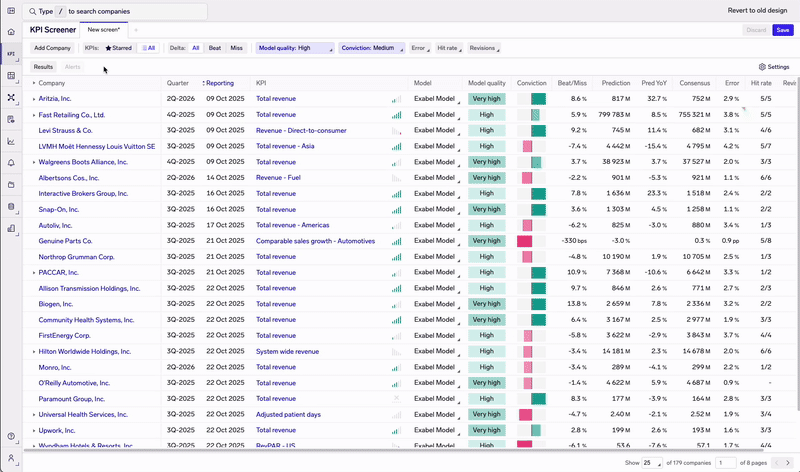Open the line chart sidebar icon
The height and width of the screenshot is (472, 800).
(x=11, y=141)
